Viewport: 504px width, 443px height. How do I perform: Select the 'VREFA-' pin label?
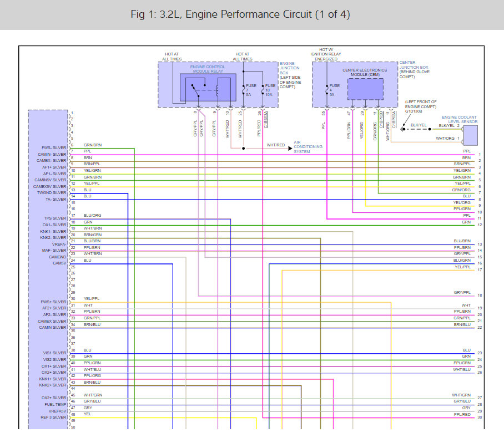coord(59,245)
